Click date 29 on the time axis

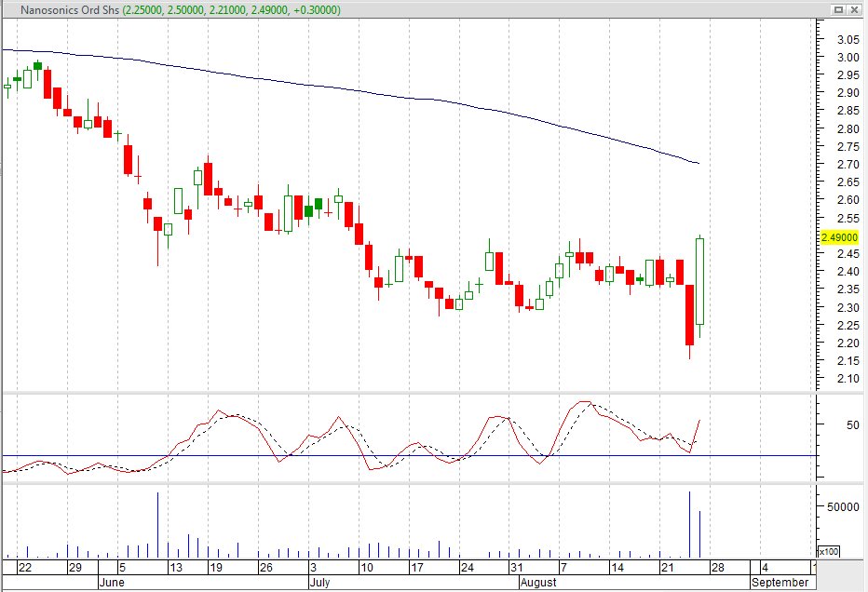tap(75, 568)
